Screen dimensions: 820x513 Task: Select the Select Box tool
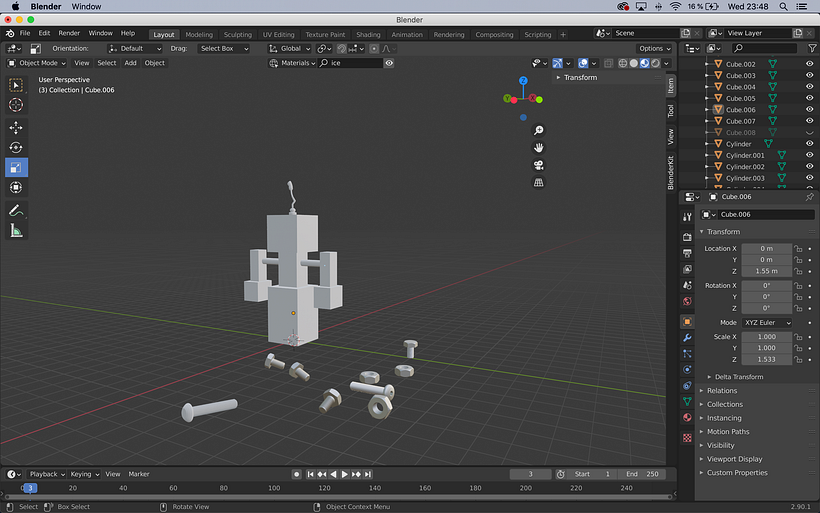click(x=16, y=85)
